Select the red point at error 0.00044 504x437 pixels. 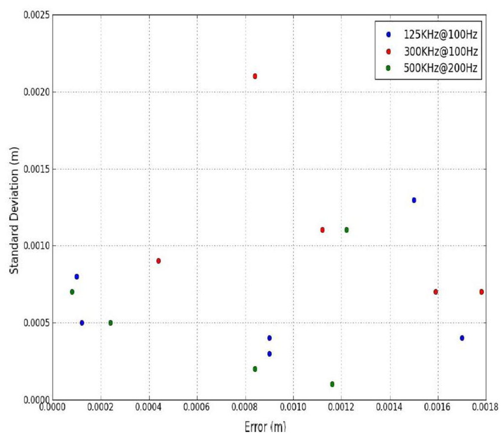pyautogui.click(x=158, y=261)
